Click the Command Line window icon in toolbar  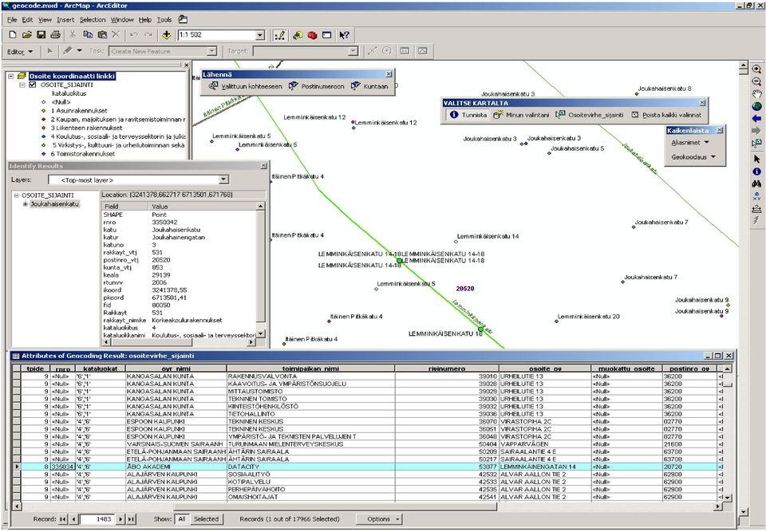[x=326, y=35]
